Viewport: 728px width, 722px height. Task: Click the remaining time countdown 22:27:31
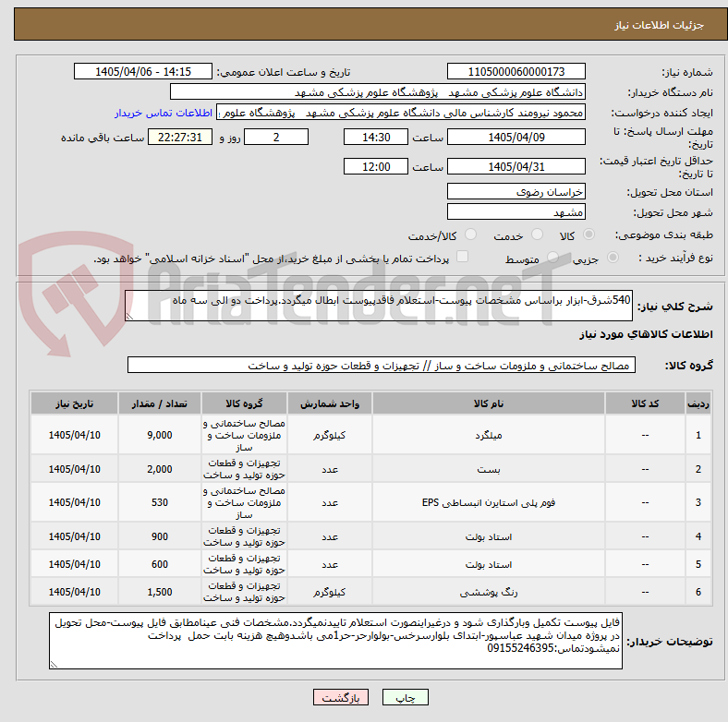coord(180,137)
